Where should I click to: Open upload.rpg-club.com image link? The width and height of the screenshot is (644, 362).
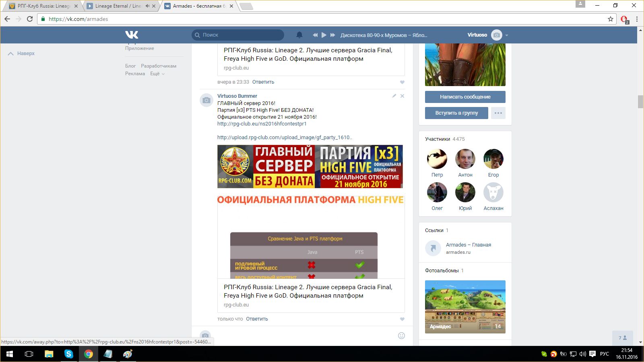pos(285,138)
